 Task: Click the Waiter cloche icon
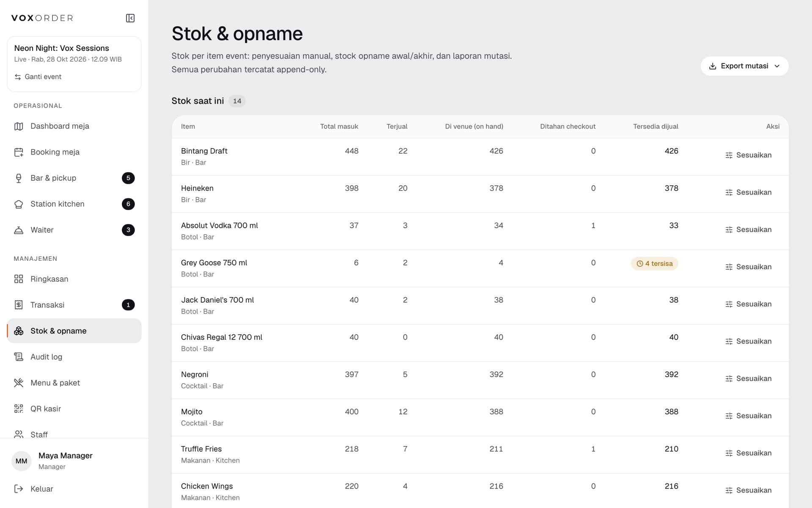click(x=19, y=230)
